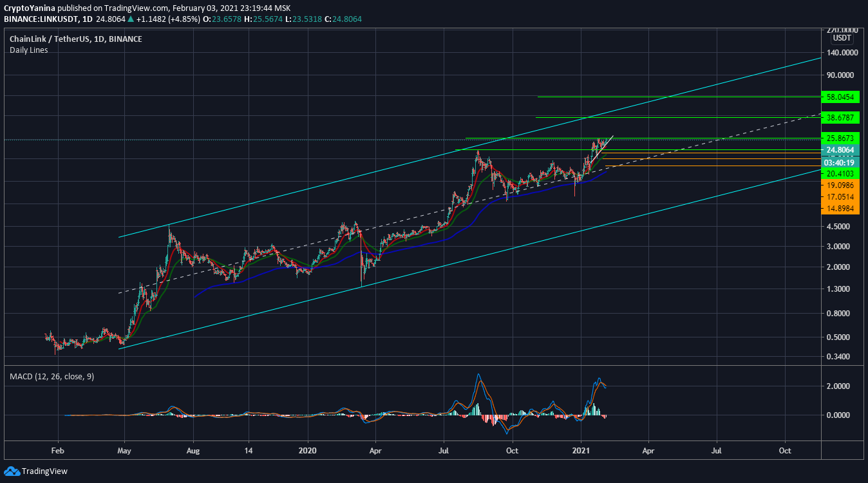This screenshot has width=868, height=483.
Task: Click the TradingView logo at the bottom
Action: 35,471
